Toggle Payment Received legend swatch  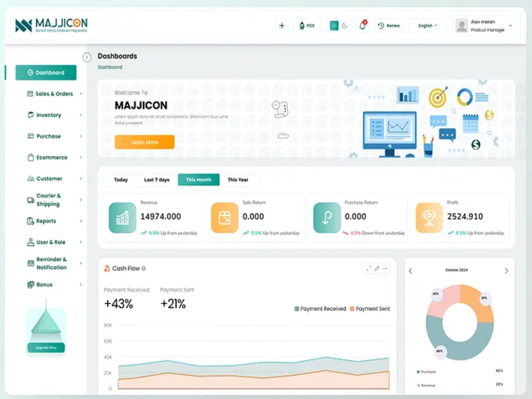click(x=297, y=309)
